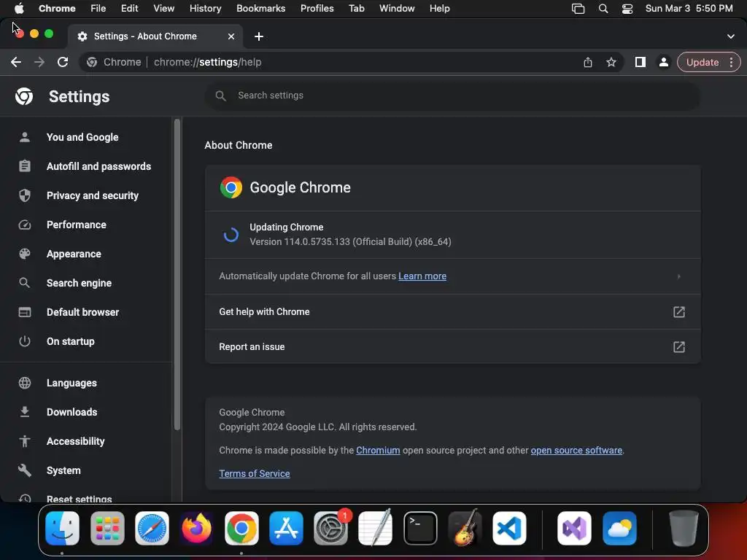Bookmark this tab with star icon

click(x=611, y=63)
